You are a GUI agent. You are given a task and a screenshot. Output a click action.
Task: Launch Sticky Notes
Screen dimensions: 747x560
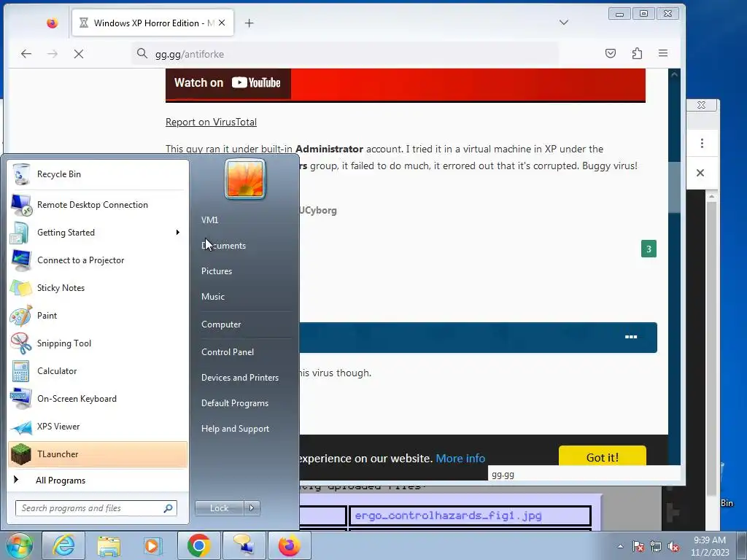pos(98,287)
